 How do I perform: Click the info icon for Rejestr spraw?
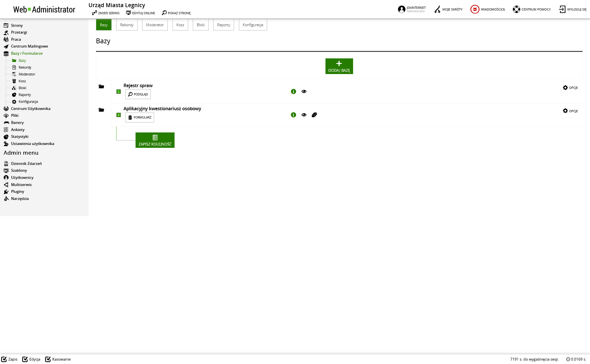(x=293, y=91)
